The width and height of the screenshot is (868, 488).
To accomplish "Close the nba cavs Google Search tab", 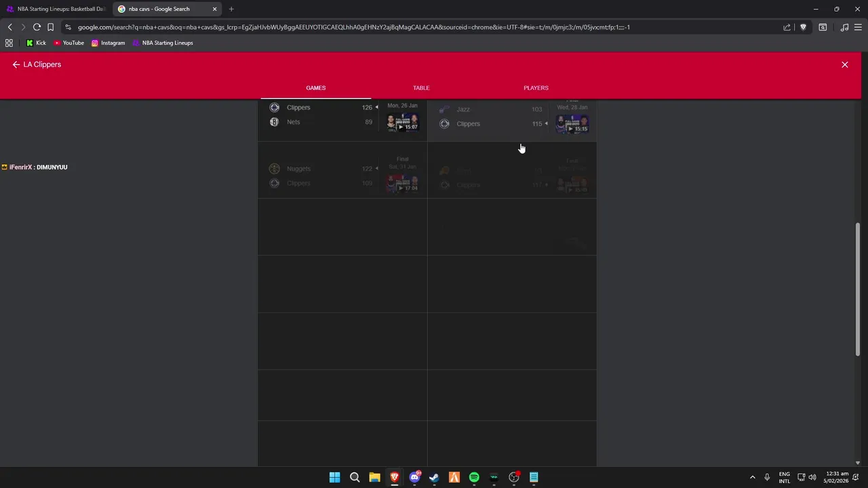I will tap(214, 9).
